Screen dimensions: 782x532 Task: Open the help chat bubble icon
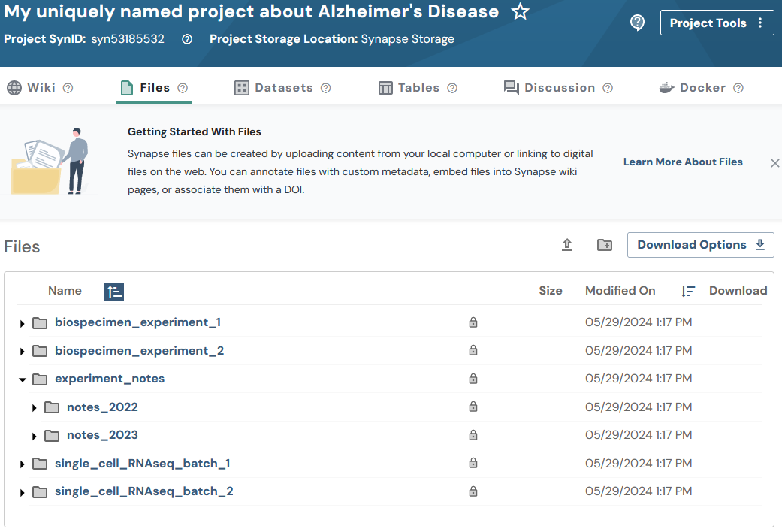pyautogui.click(x=637, y=23)
